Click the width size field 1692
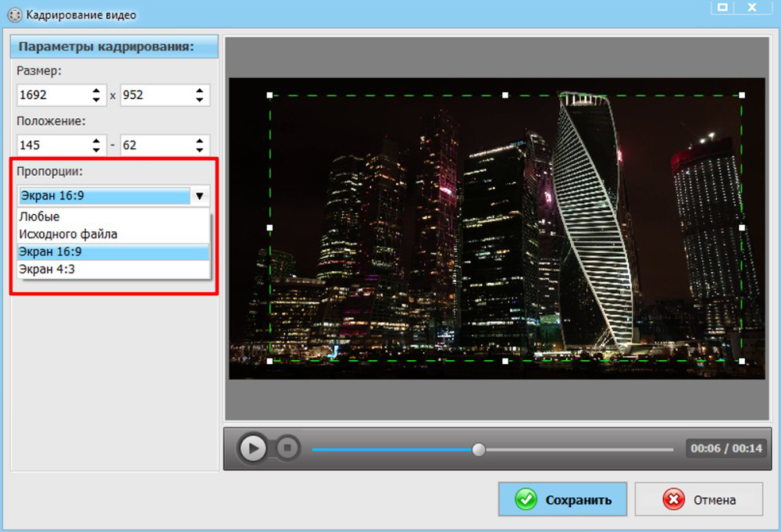 (x=51, y=95)
